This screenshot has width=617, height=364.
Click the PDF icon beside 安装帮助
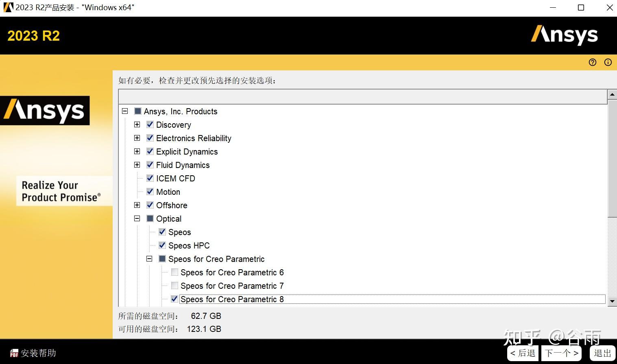coord(13,353)
